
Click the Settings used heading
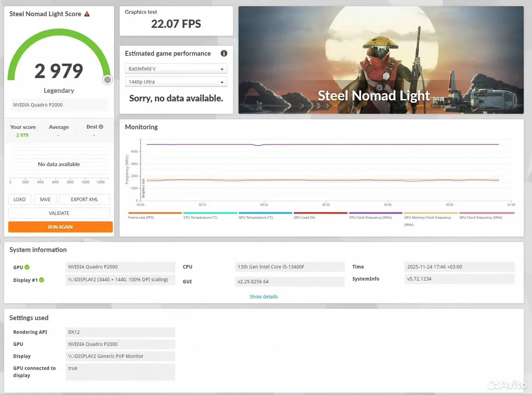(29, 318)
